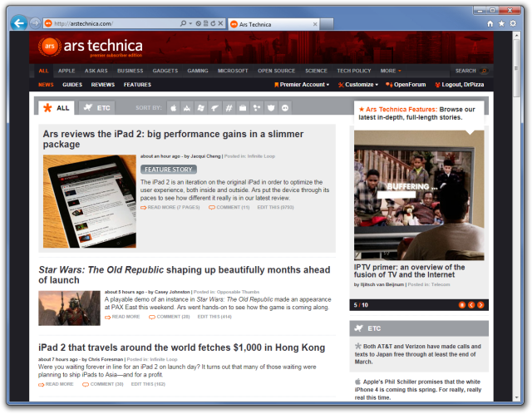Select the ALL stories tab with asterisk
Image resolution: width=532 pixels, height=414 pixels.
[57, 108]
